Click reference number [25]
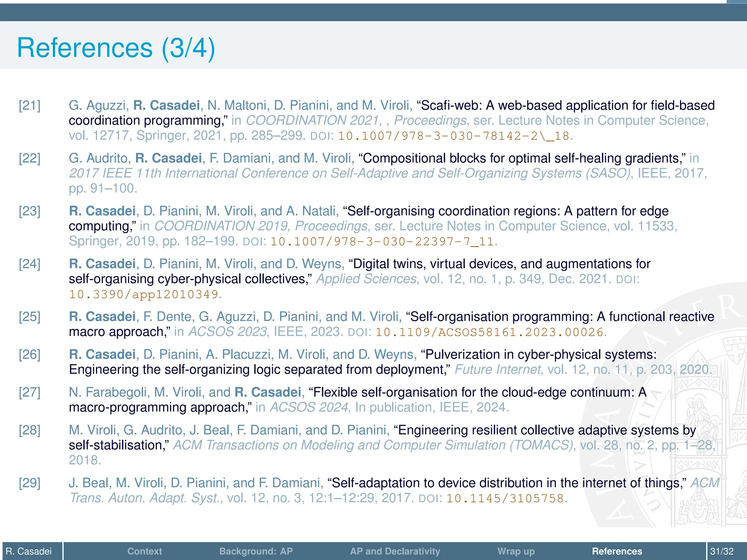Screen dimensions: 747x560 [30, 317]
